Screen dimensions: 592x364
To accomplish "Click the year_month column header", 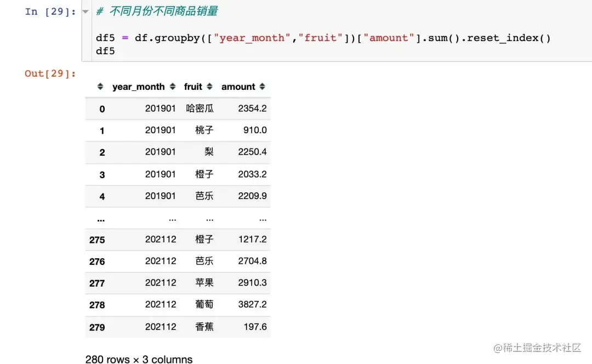I will pyautogui.click(x=139, y=87).
